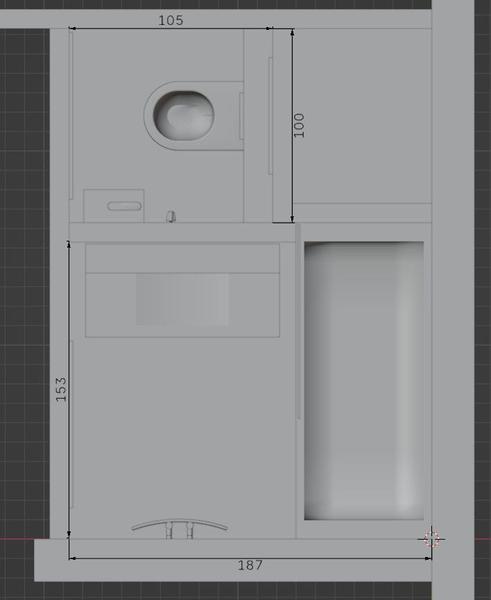Select the toilet bowl object
491x600 pixels.
[x=184, y=114]
